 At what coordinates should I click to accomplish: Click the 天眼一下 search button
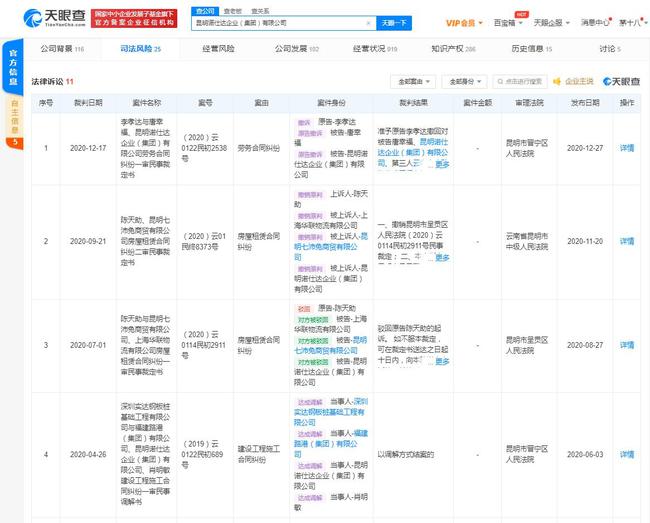[x=394, y=23]
